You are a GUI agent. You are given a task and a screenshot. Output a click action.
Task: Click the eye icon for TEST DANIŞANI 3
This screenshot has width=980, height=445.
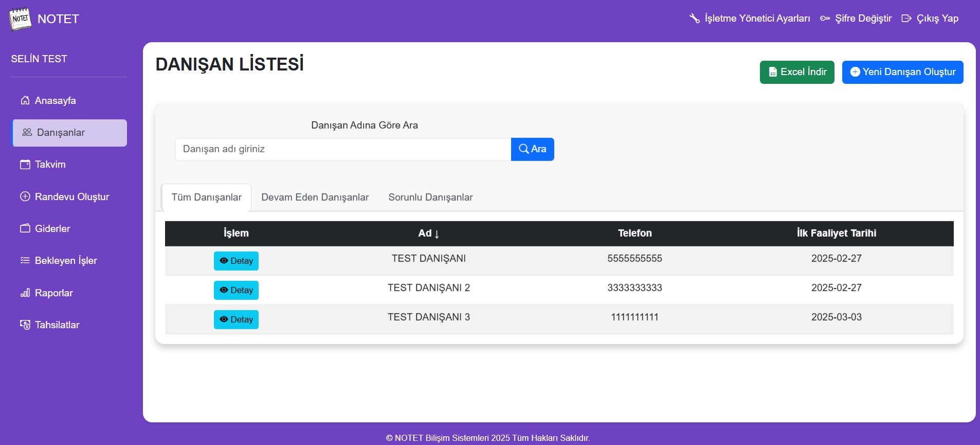pos(224,319)
